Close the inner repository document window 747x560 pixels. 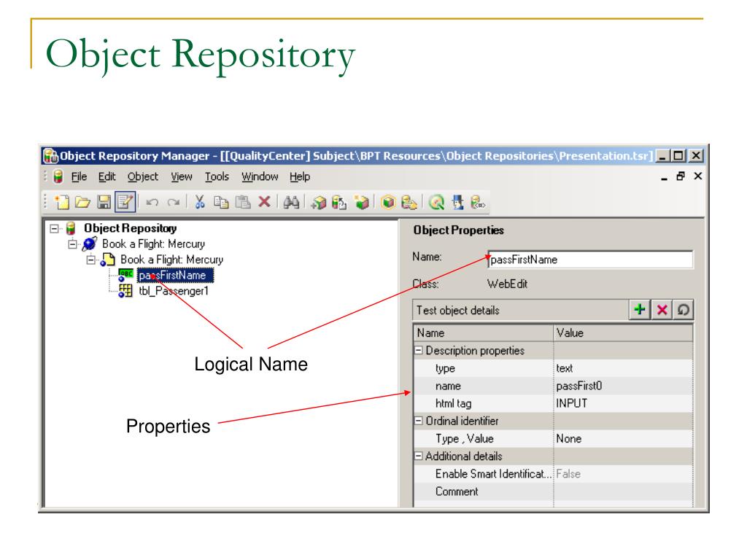pos(698,176)
